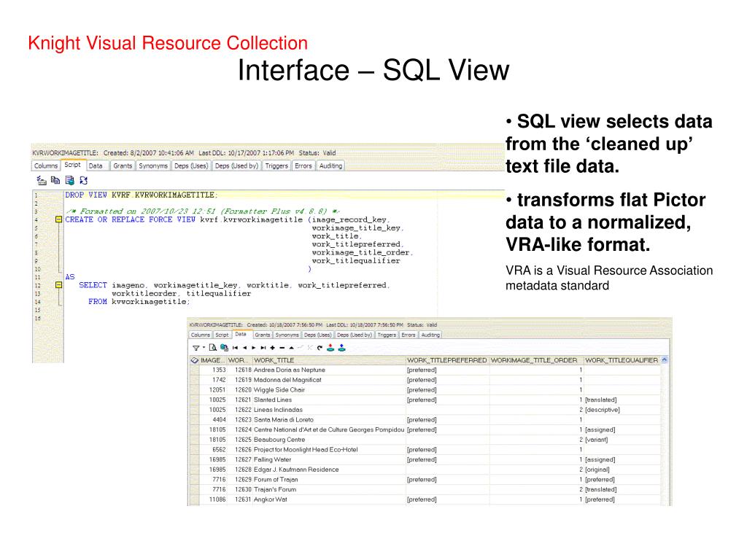Collapse the SELECT statement fold marker
Viewport: 747px width, 560px height.
point(58,285)
